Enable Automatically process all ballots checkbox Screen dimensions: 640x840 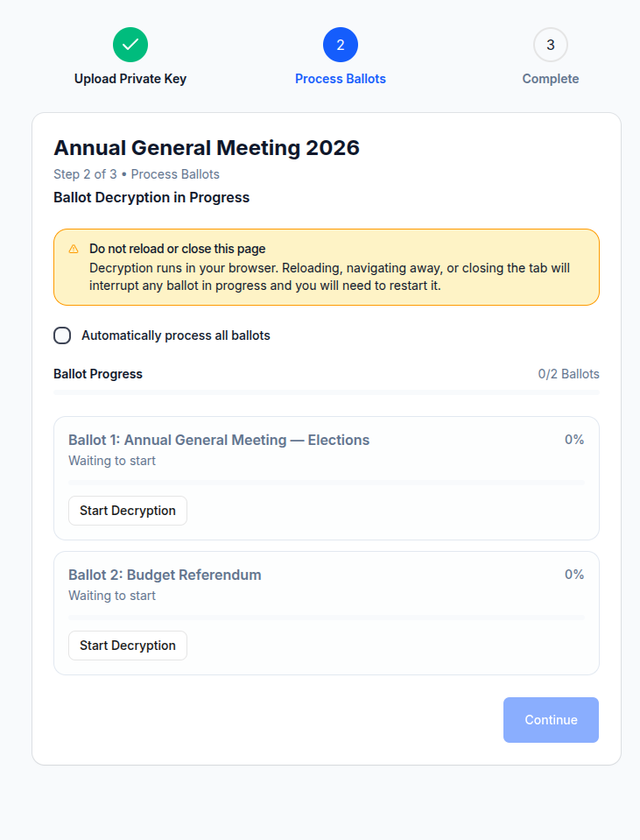(62, 335)
